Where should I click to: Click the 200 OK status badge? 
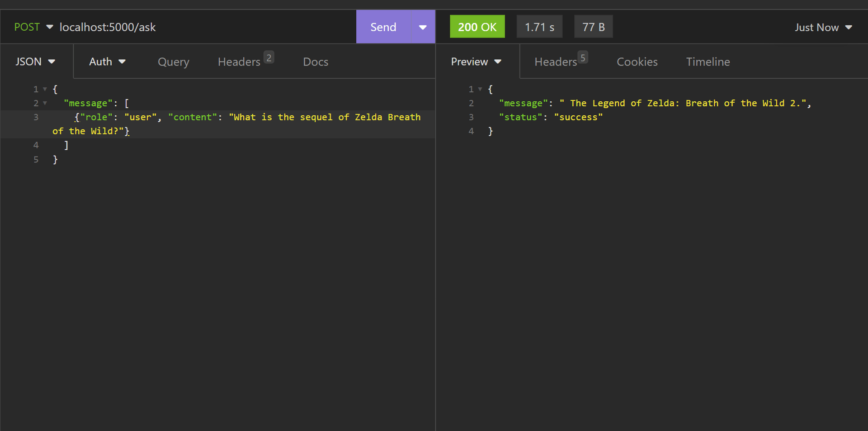[477, 27]
